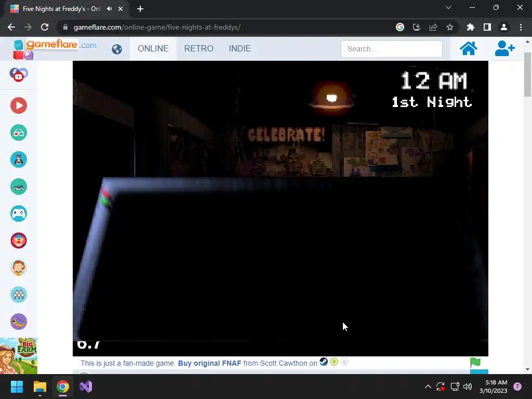Mute the tab audio icon
The image size is (532, 399).
coord(109,8)
